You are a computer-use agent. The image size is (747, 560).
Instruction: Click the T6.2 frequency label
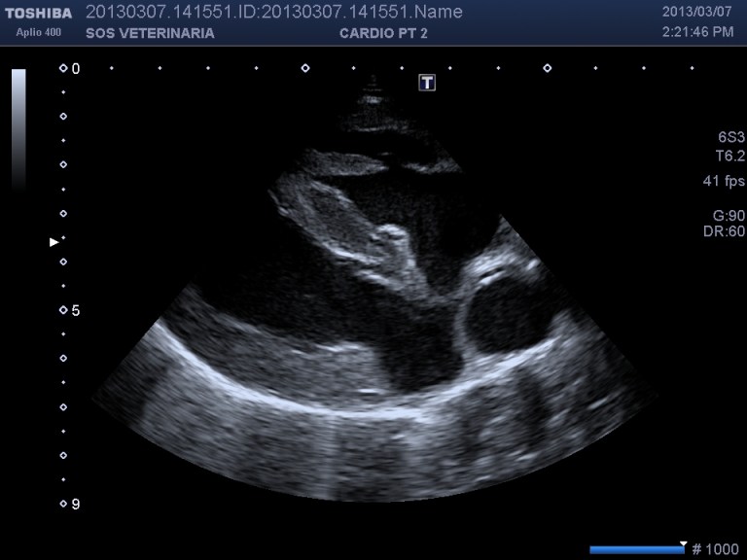click(x=729, y=155)
